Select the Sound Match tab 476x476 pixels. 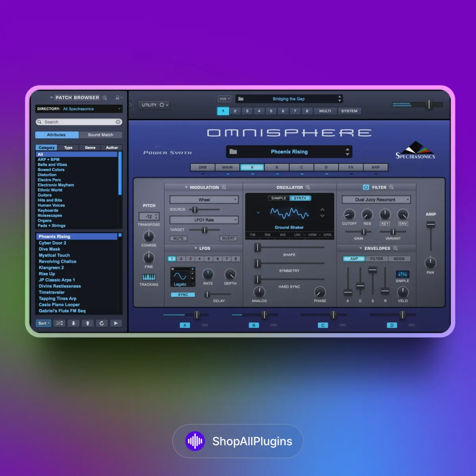100,135
